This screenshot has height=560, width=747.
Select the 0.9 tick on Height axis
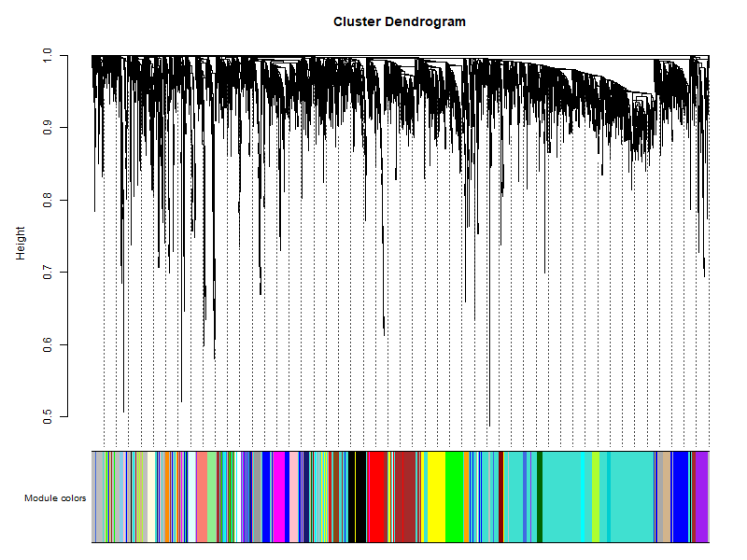click(x=48, y=128)
